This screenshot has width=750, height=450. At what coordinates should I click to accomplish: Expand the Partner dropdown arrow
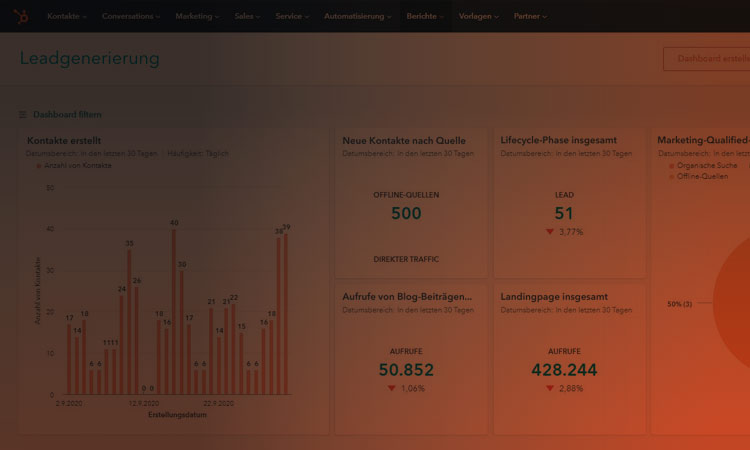545,17
